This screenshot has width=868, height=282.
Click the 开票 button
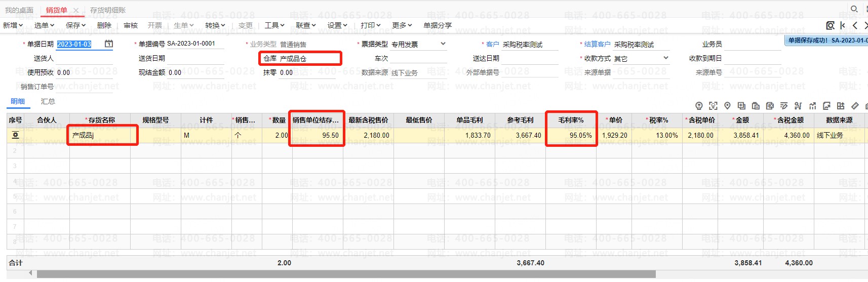[155, 25]
